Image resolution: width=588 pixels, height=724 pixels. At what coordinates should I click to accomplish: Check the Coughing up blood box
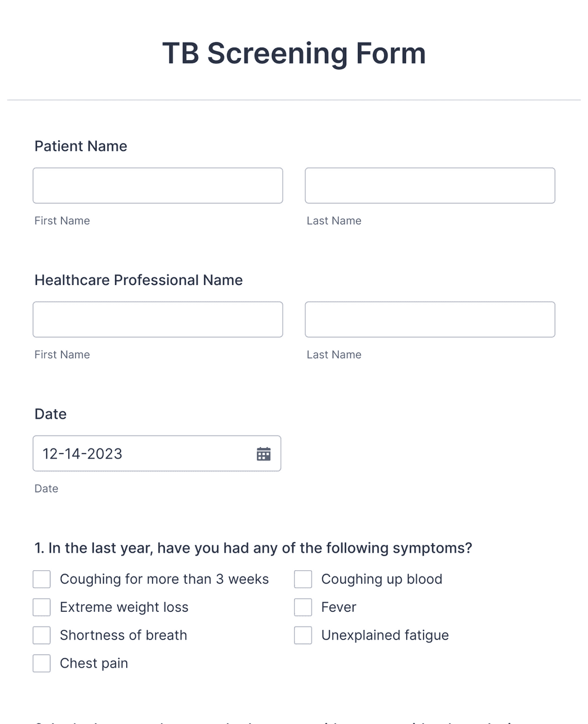coord(303,579)
